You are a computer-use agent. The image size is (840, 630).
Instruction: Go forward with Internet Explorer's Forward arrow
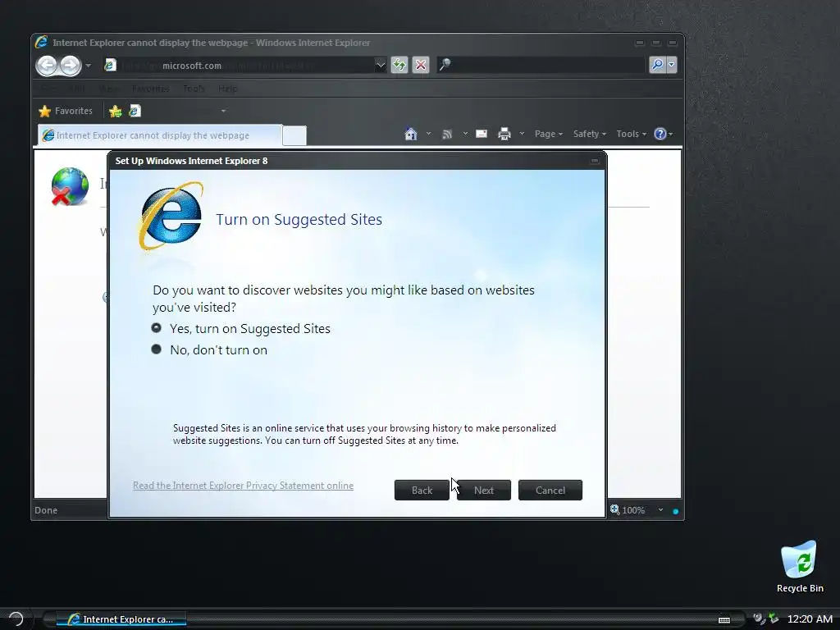71,66
